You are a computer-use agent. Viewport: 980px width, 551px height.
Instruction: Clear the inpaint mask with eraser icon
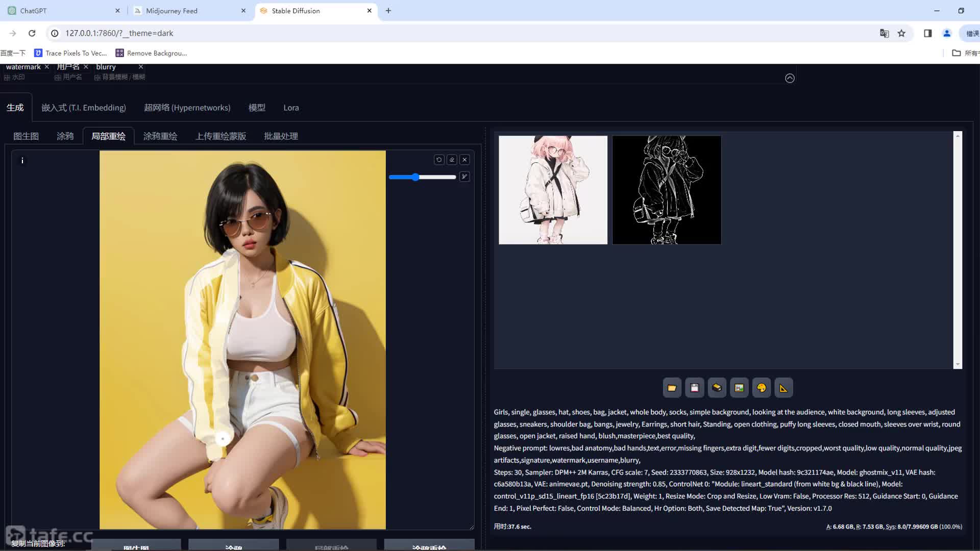(452, 160)
